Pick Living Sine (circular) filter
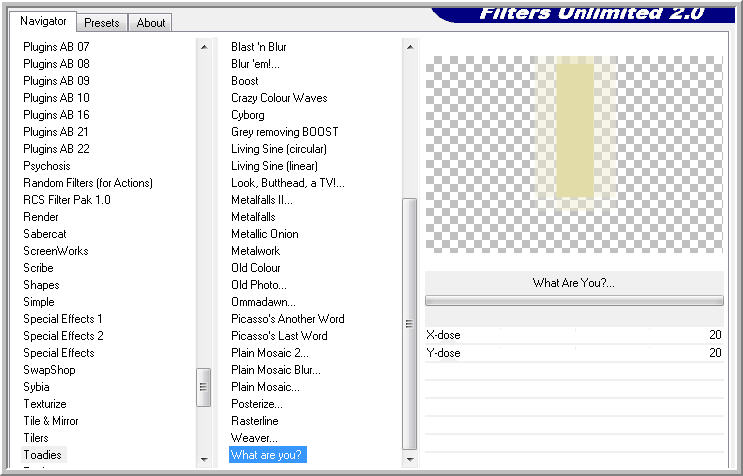This screenshot has width=743, height=476. [279, 149]
